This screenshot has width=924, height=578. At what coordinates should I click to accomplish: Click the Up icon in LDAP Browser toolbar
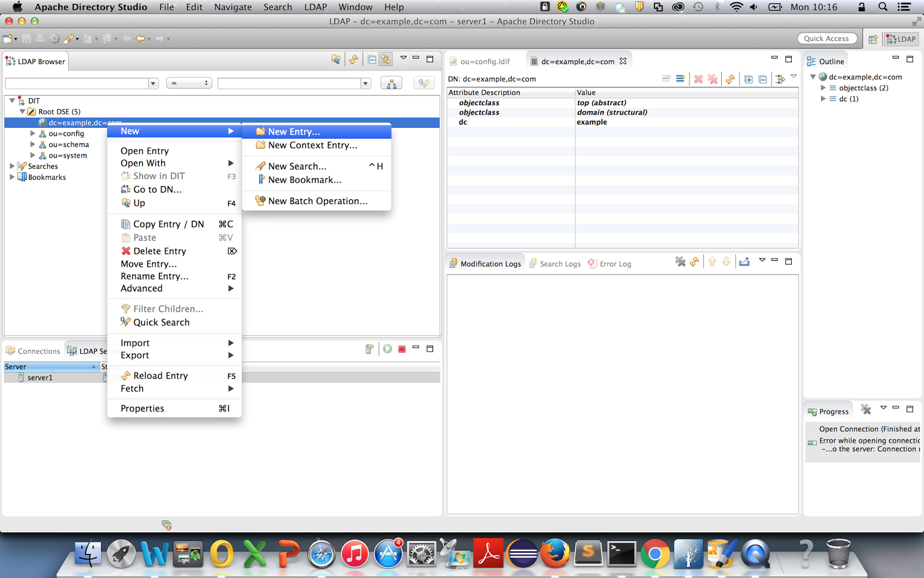336,59
